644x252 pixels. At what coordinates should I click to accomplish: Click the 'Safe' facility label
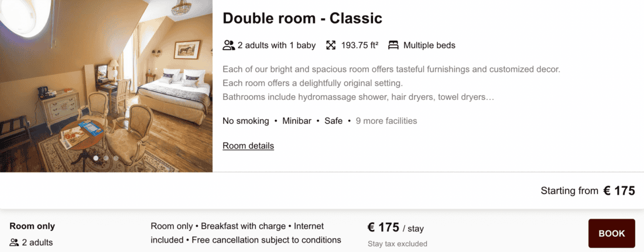(x=333, y=121)
